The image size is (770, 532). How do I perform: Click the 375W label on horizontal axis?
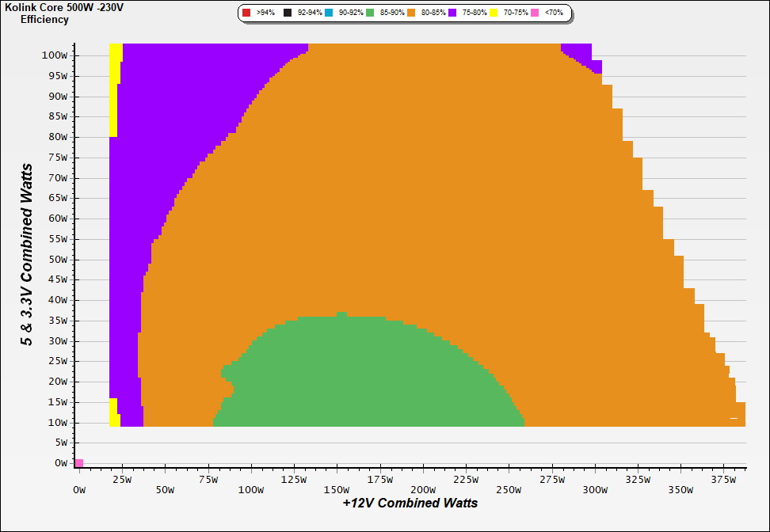[x=722, y=490]
